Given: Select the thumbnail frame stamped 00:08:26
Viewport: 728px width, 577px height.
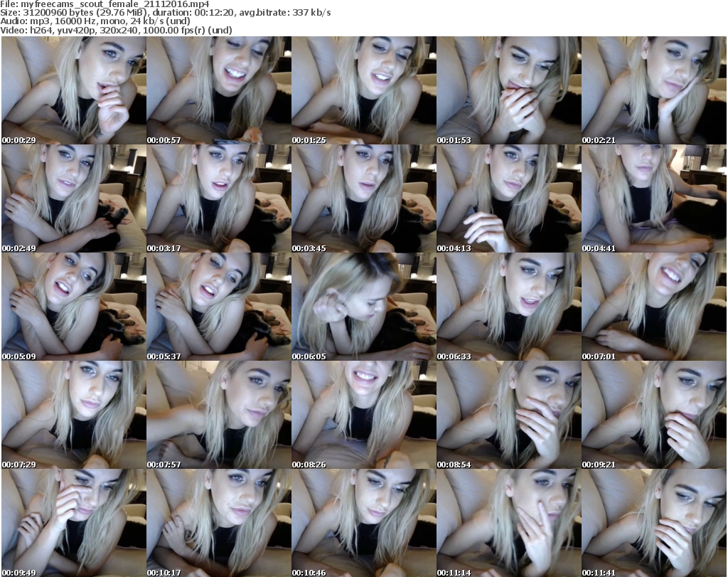Looking at the screenshot, I should [364, 415].
